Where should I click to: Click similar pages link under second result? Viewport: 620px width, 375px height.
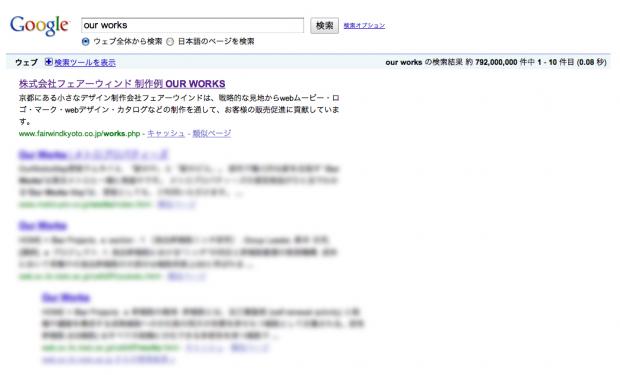(177, 205)
